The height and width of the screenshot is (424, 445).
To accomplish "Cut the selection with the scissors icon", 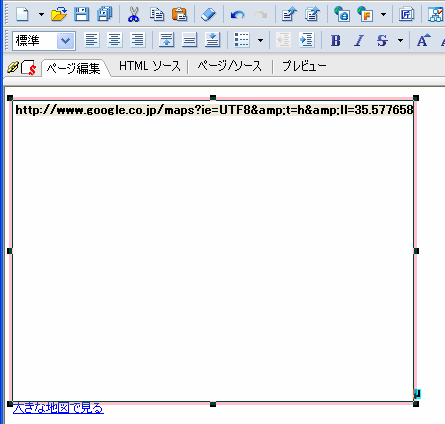I will 133,14.
